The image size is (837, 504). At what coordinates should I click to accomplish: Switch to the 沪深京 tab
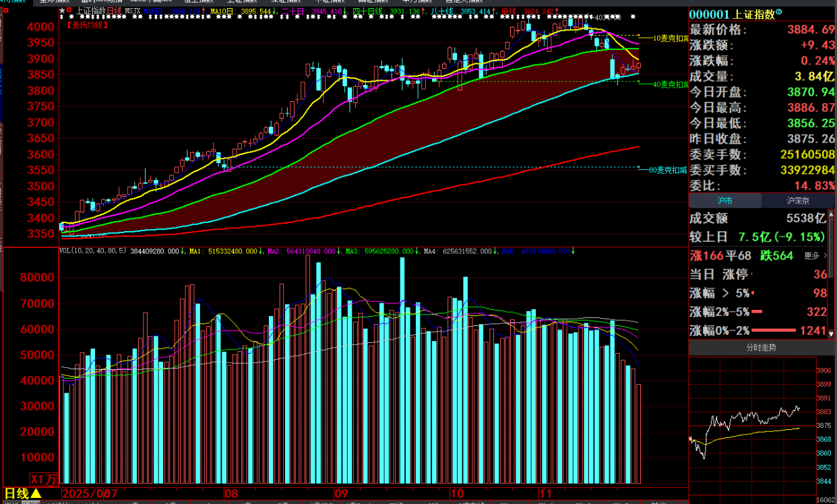pyautogui.click(x=799, y=201)
